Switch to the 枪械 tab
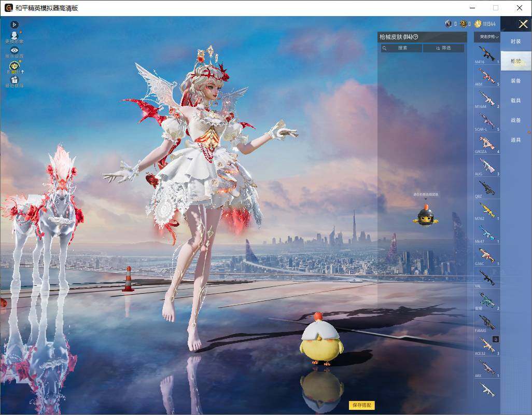This screenshot has height=415, width=532. [x=516, y=61]
